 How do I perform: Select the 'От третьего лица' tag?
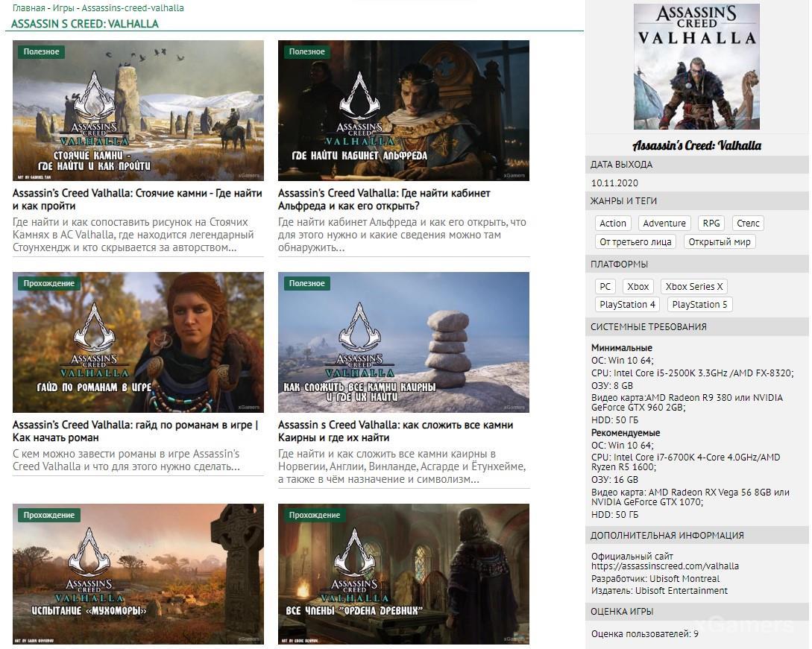coord(635,241)
